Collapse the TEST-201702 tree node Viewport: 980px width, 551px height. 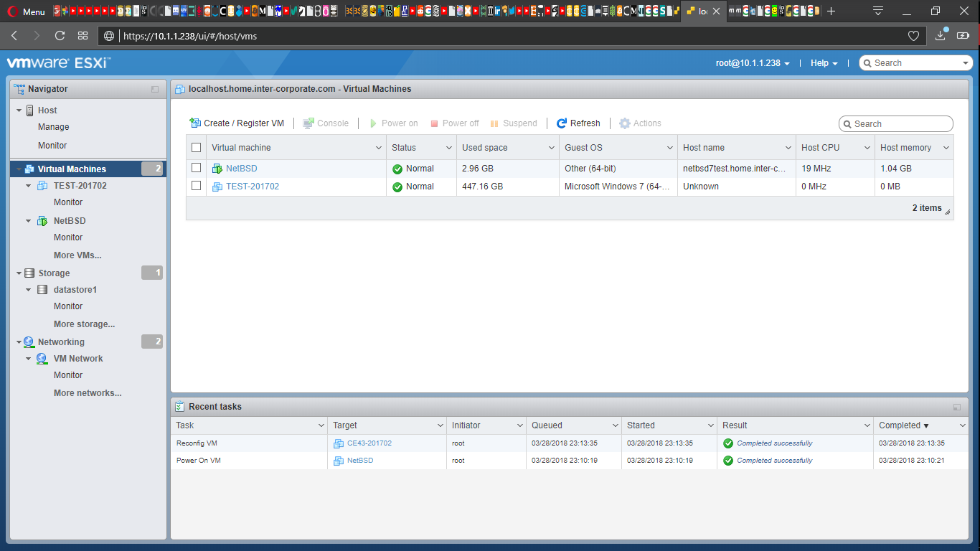[29, 186]
